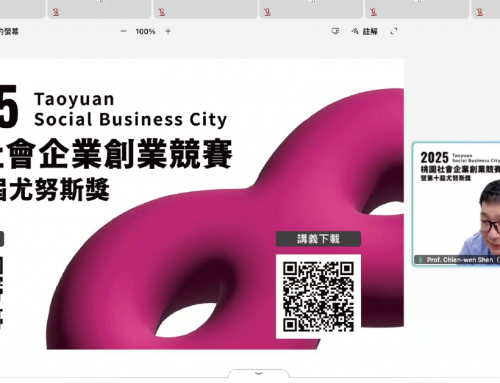Click the 螢幕 label in the toolbar
The height and width of the screenshot is (383, 500).
click(x=11, y=32)
